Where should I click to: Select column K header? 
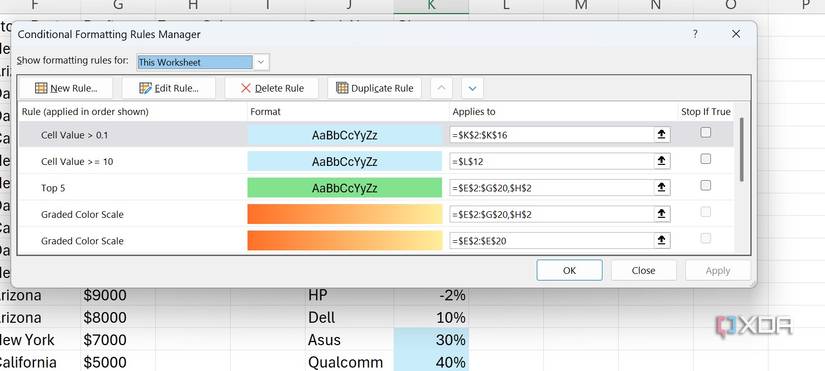(x=431, y=5)
